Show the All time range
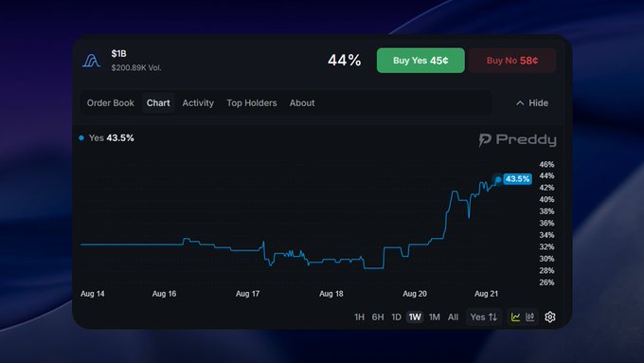This screenshot has height=363, width=644. (x=453, y=317)
